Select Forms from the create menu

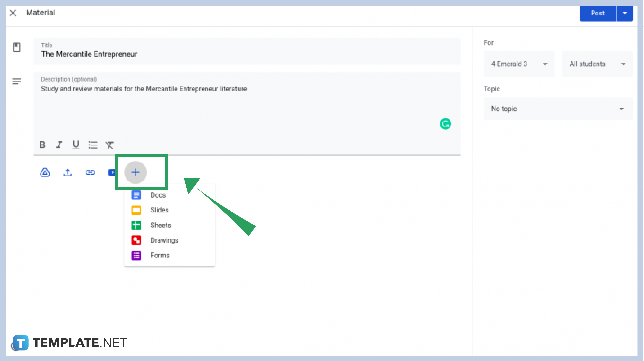160,255
